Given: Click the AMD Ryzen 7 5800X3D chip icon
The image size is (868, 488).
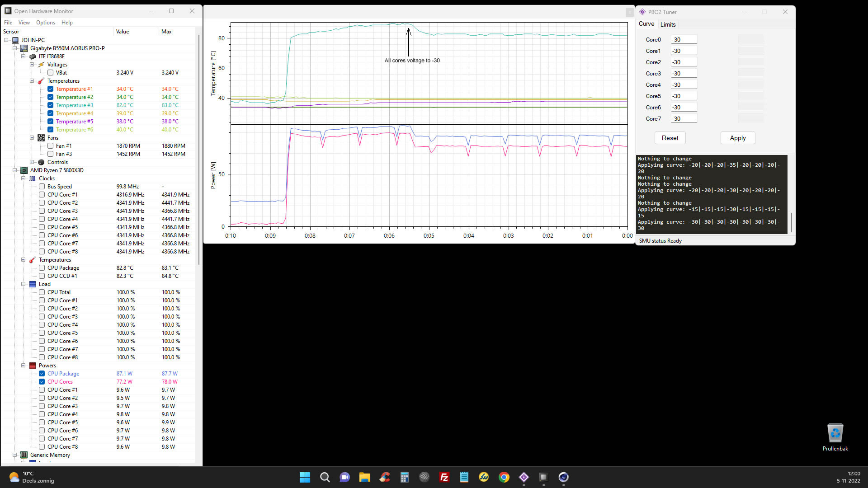Looking at the screenshot, I should [x=24, y=170].
